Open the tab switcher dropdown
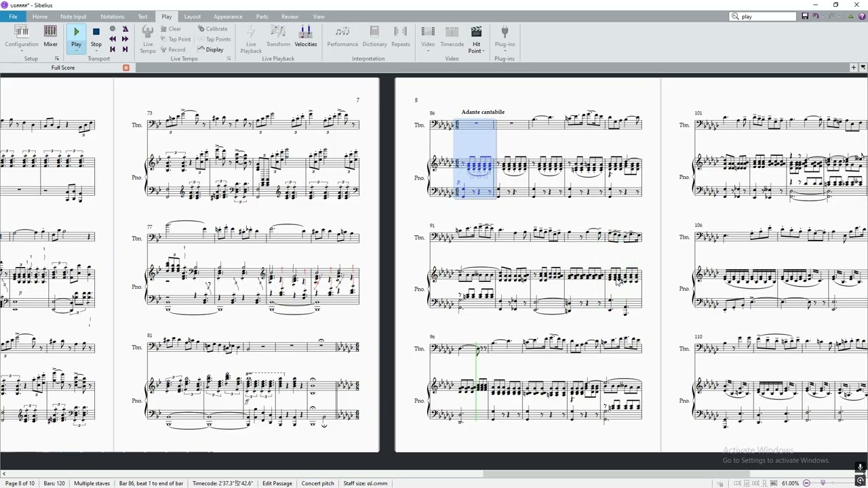 point(863,67)
